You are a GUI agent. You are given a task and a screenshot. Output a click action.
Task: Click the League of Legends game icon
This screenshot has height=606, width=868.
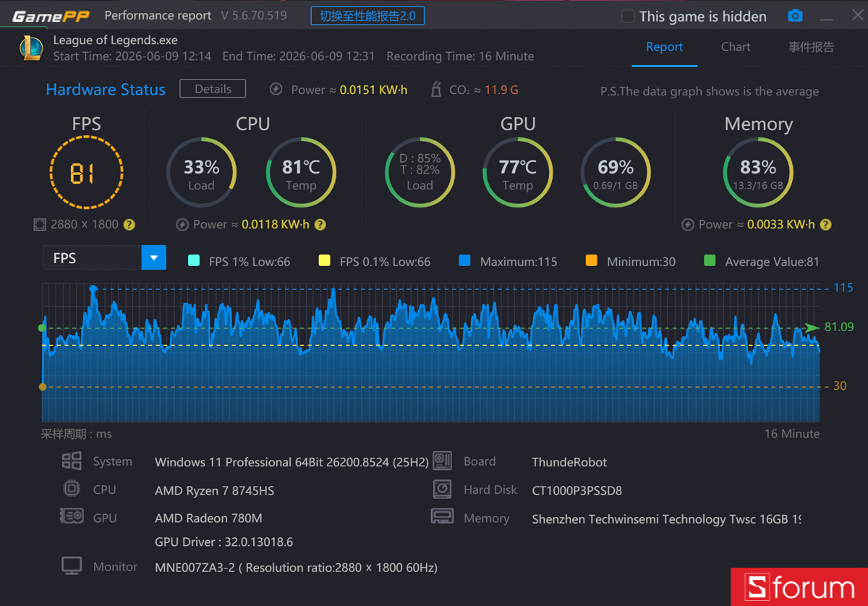[30, 48]
